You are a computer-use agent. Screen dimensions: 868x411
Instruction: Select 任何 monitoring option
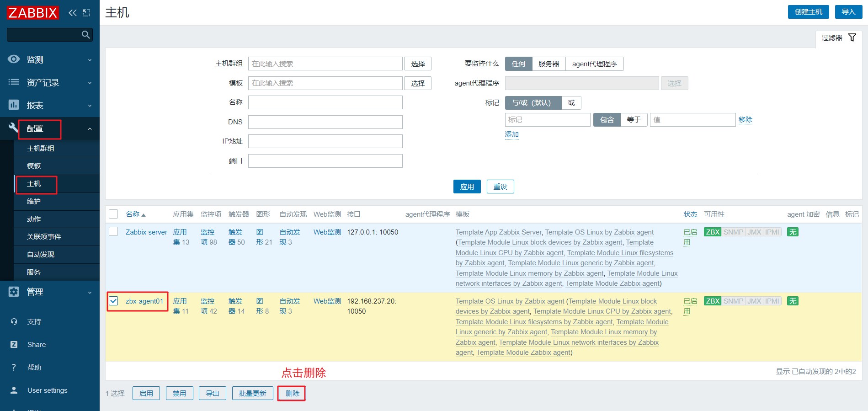518,64
